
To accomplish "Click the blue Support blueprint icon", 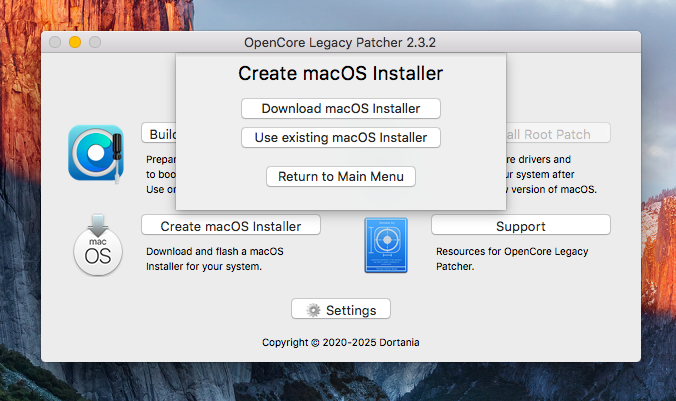I will [386, 245].
